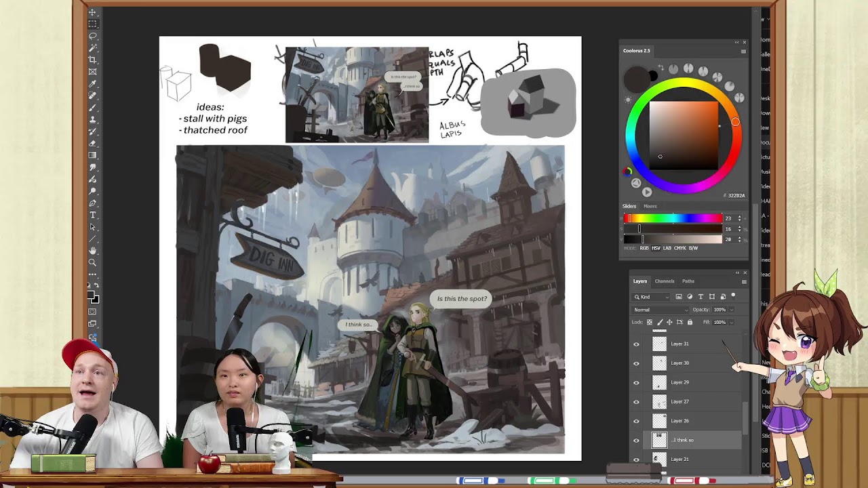Select the Eyedropper tool
This screenshot has width=868, height=488.
point(93,83)
